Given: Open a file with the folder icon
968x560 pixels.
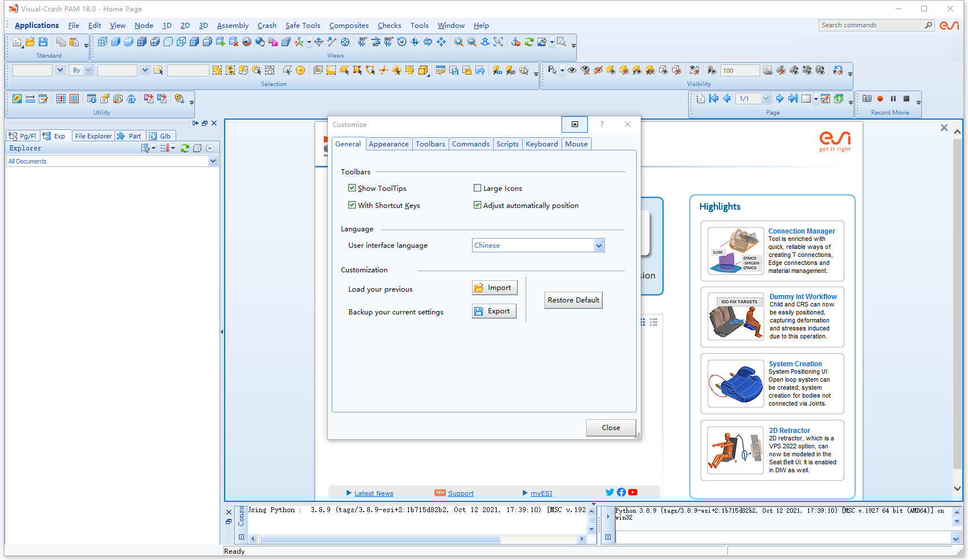Looking at the screenshot, I should [30, 42].
